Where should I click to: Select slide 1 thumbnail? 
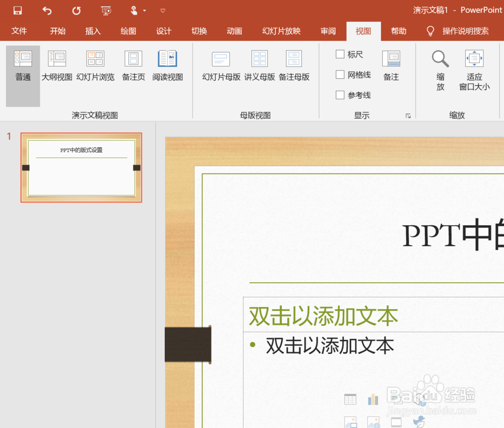click(81, 167)
